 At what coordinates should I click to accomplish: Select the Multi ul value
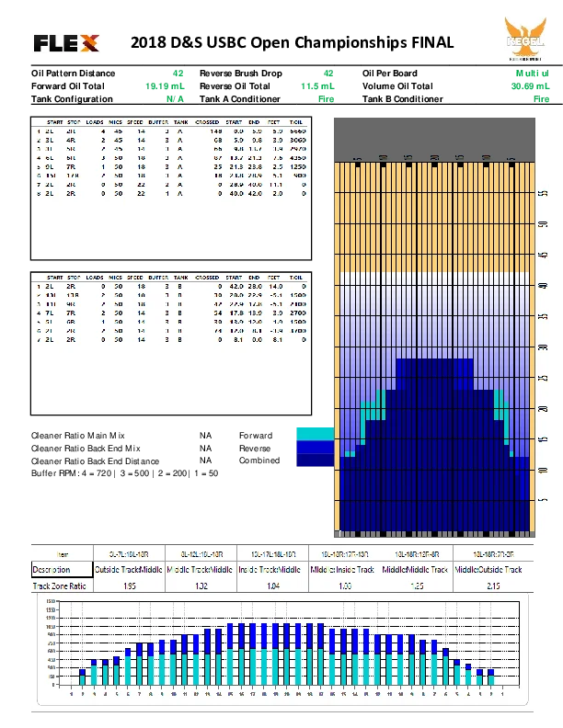533,74
